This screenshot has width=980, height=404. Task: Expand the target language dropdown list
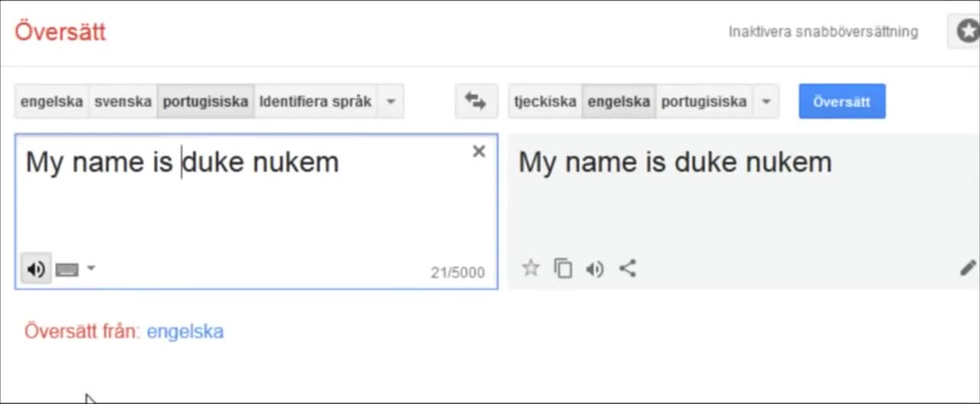[766, 101]
